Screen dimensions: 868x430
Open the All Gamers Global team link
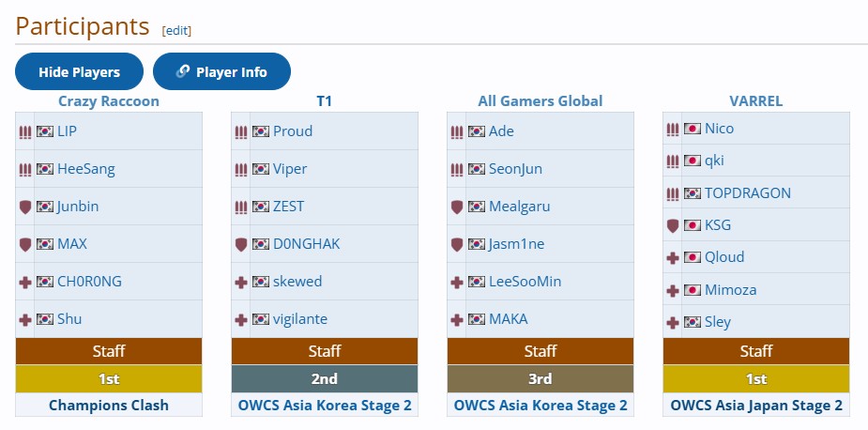pyautogui.click(x=541, y=100)
